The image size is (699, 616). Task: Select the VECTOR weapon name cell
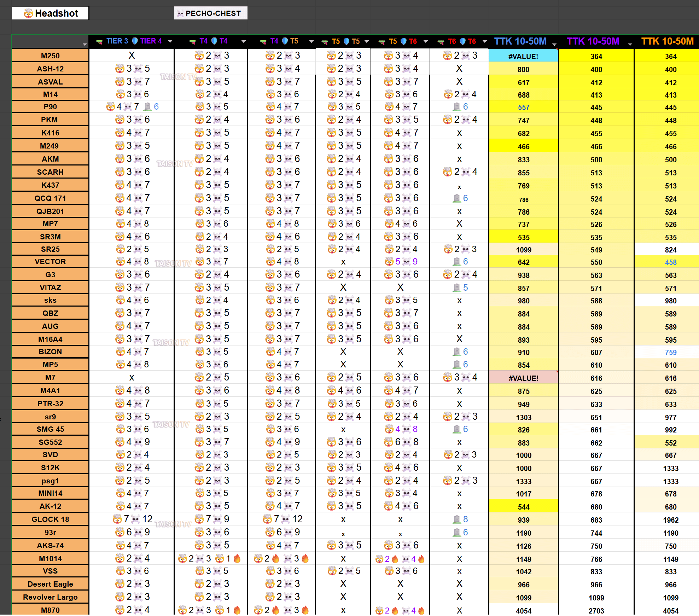(50, 262)
